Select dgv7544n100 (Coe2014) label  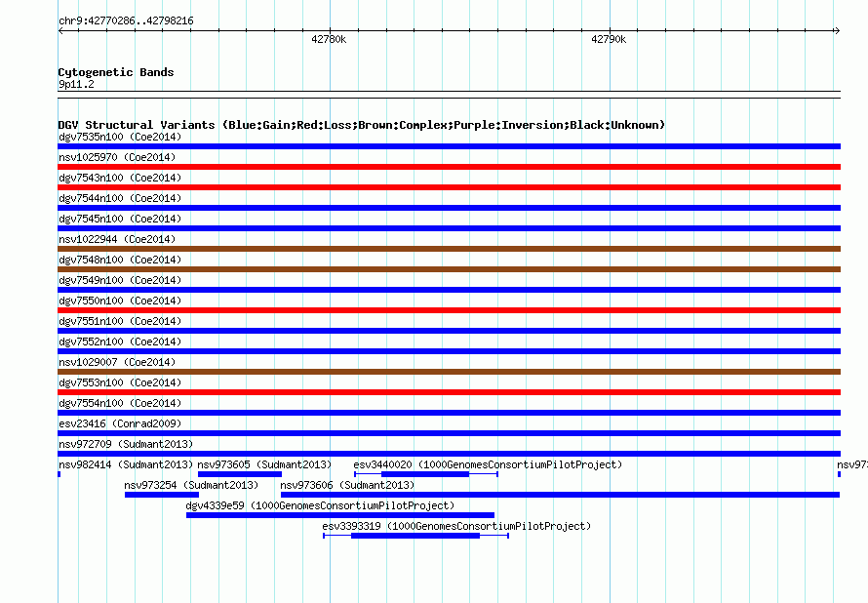pyautogui.click(x=120, y=198)
